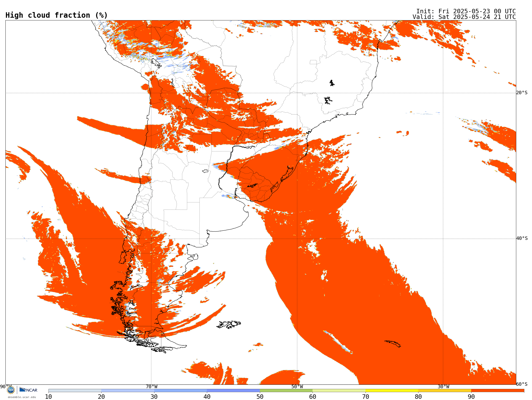Select the 'Valid: Sat 2025-05-24 21 UTC' text
532x400 pixels.
(464, 17)
